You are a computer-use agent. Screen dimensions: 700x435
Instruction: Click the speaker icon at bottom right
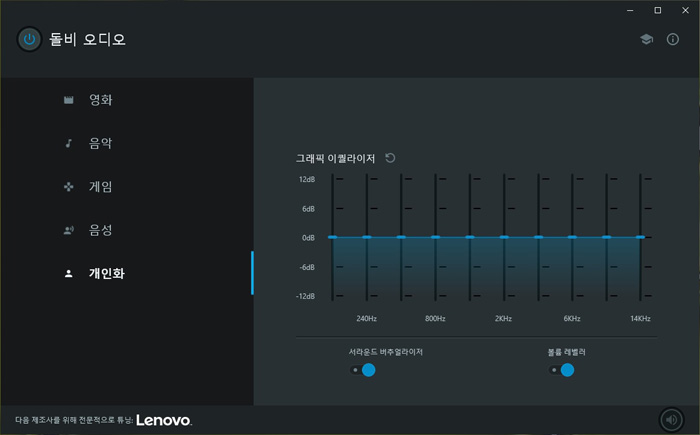tap(671, 420)
